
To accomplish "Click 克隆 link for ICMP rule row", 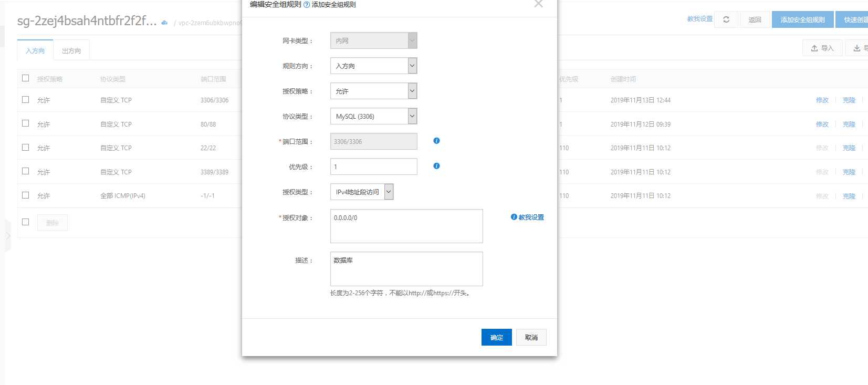I will click(849, 196).
